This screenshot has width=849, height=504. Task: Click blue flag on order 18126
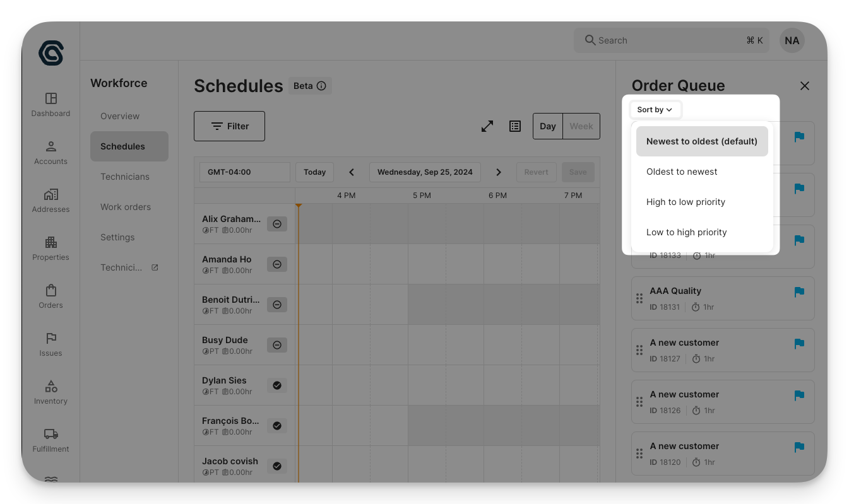(799, 395)
